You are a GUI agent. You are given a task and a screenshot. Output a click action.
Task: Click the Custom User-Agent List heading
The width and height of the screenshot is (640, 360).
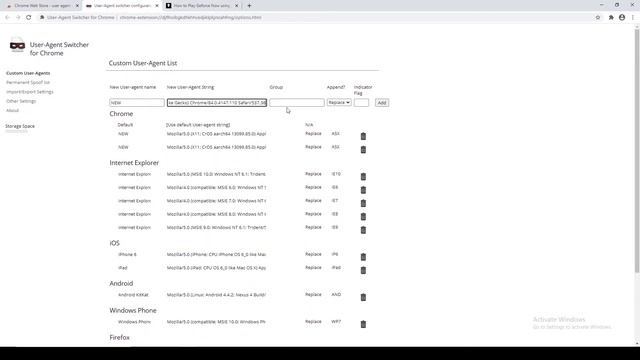click(143, 63)
